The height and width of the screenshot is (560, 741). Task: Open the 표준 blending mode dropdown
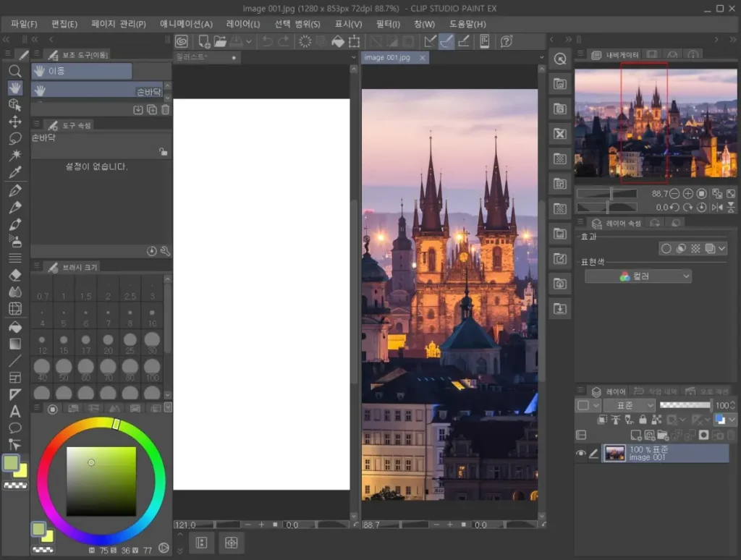click(629, 405)
